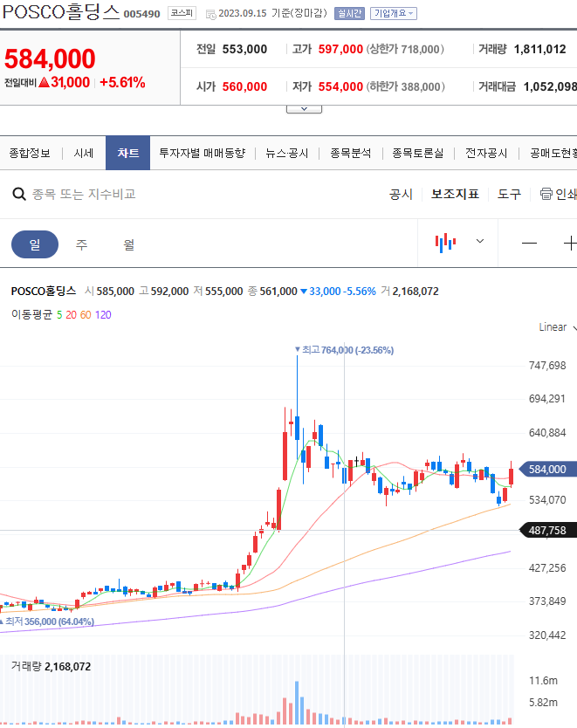Image resolution: width=577 pixels, height=728 pixels.
Task: Open the 도구 tools option
Action: point(509,194)
